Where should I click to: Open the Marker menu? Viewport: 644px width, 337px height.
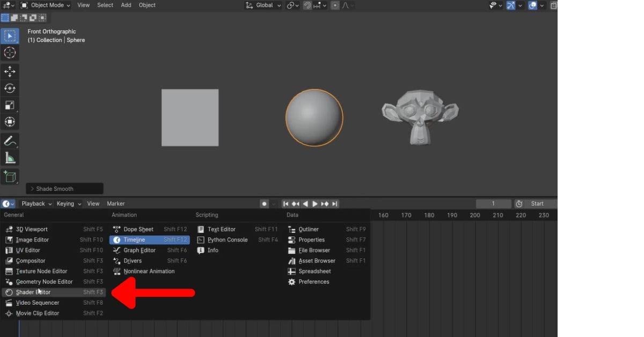point(115,203)
